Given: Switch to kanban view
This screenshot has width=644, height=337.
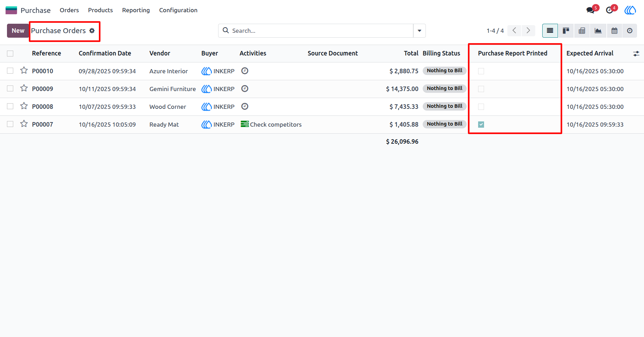Looking at the screenshot, I should 566,31.
